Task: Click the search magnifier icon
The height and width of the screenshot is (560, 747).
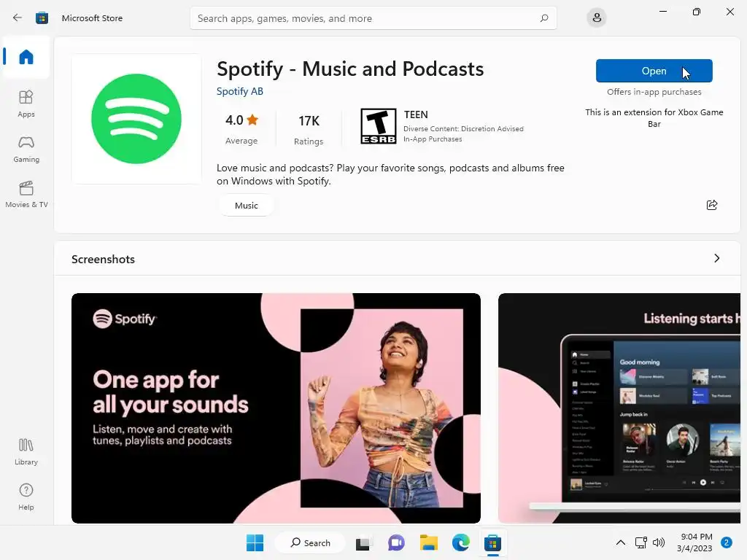Action: [544, 18]
